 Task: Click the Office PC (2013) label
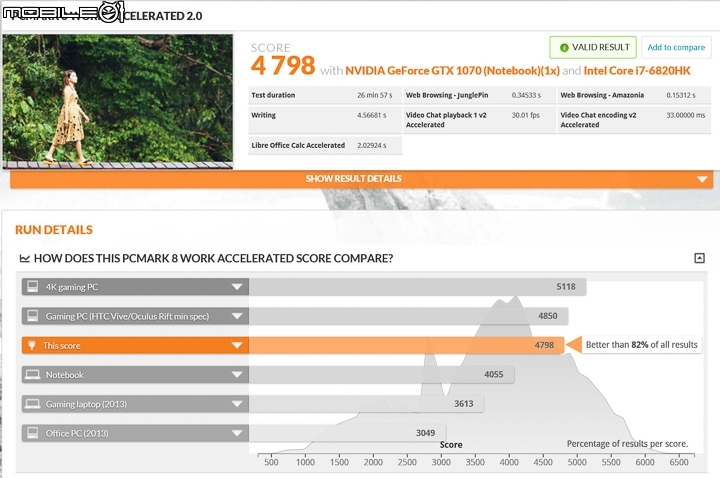tap(77, 433)
